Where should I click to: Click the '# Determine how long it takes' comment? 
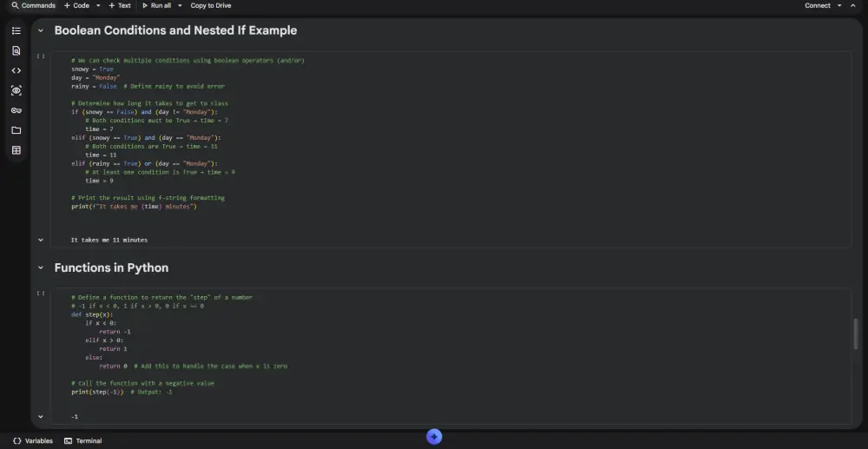point(149,103)
